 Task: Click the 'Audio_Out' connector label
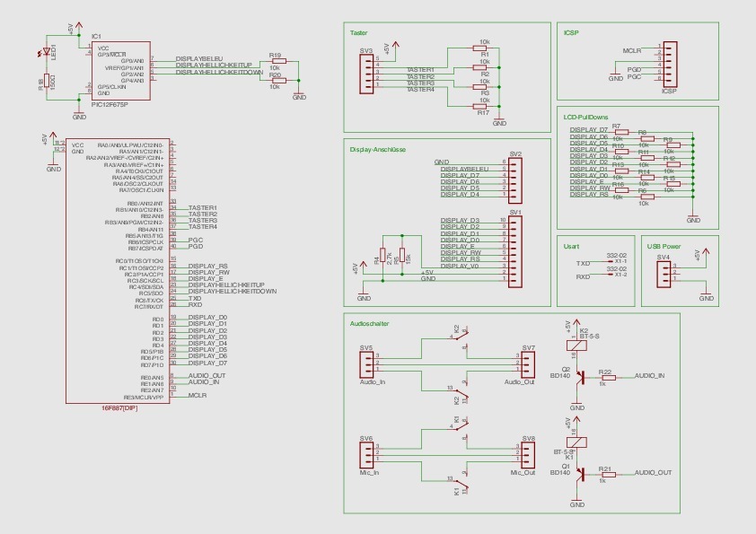click(x=519, y=382)
